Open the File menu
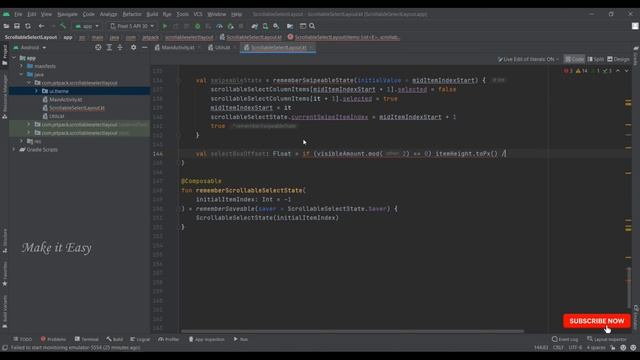640x360 pixels. [x=18, y=14]
